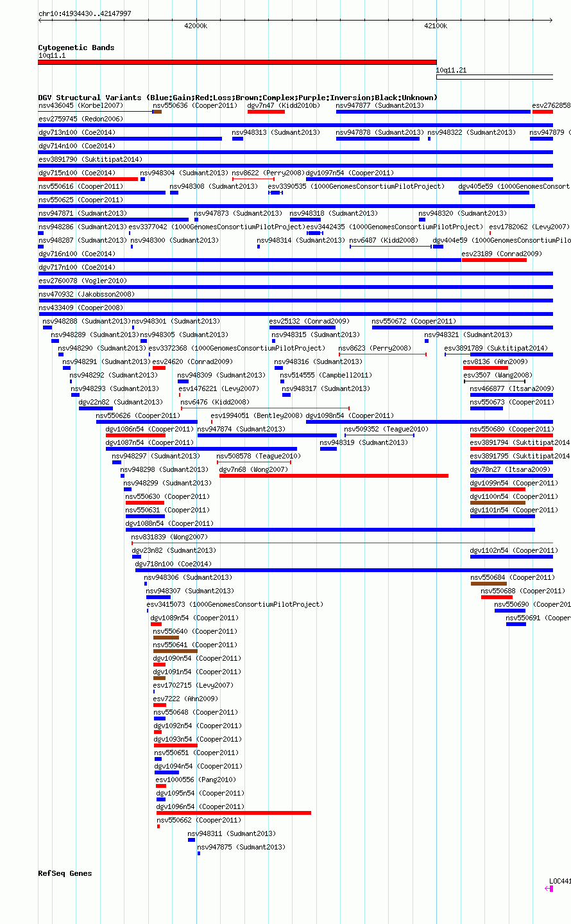Click the 10q11.21 band label
571x924 pixels.
click(452, 70)
